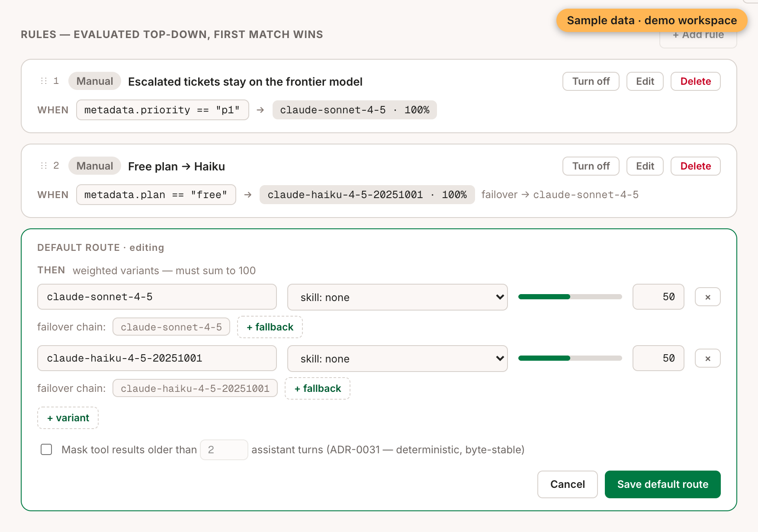Focus the claude-sonnet-4-5 model name field
Viewport: 758px width, 532px height.
(157, 297)
